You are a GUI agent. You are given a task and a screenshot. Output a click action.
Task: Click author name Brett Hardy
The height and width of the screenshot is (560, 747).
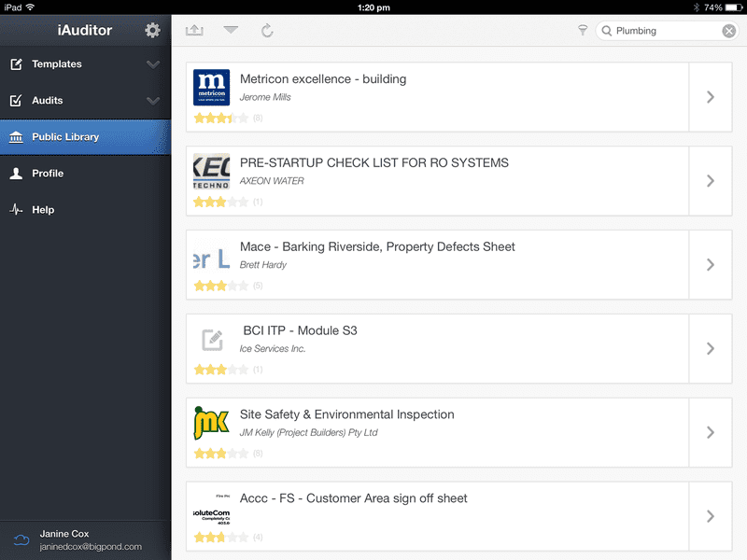263,265
